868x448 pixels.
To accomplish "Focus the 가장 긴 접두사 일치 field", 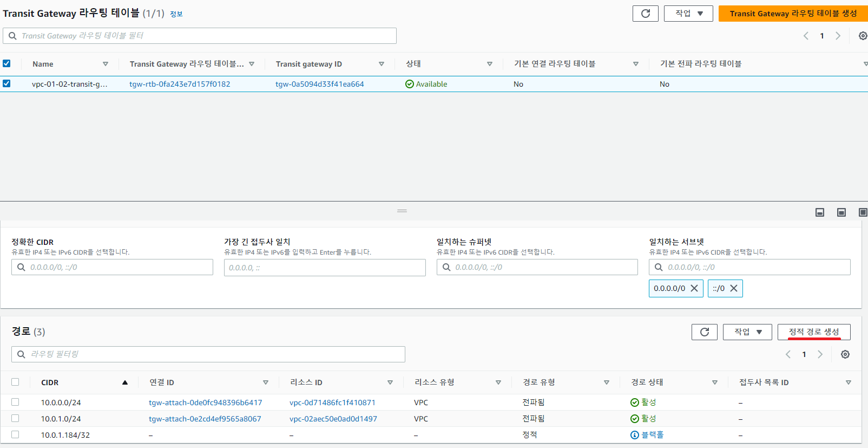I will coord(325,268).
